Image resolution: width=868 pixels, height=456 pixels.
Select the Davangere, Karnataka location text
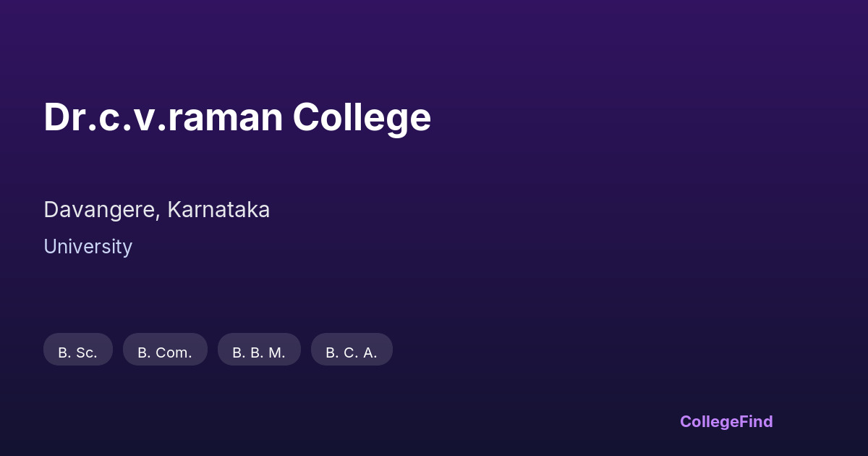click(156, 210)
